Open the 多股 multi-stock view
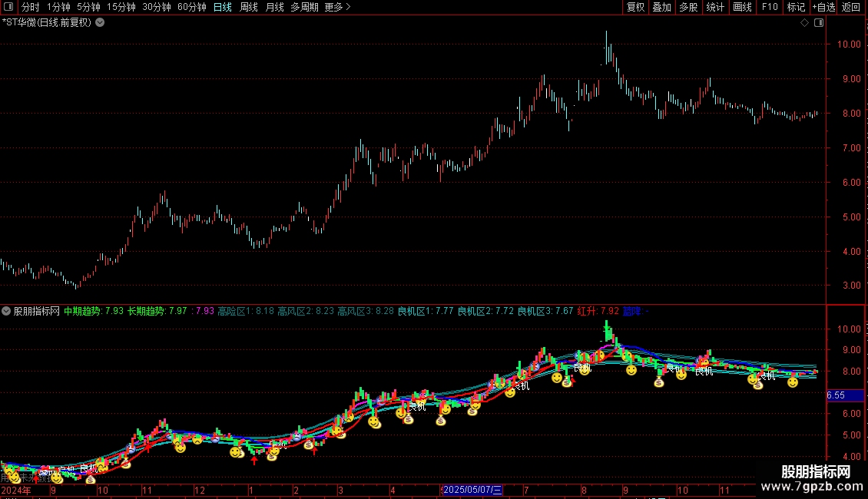The height and width of the screenshot is (499, 868). pyautogui.click(x=689, y=7)
